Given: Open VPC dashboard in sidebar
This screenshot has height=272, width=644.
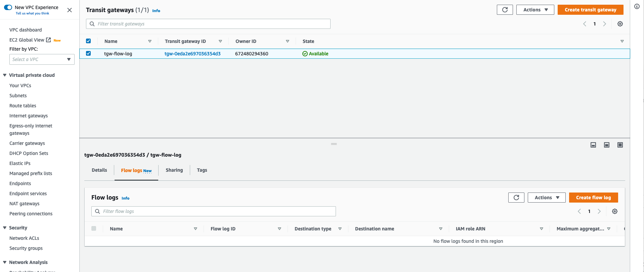Looking at the screenshot, I should 26,30.
